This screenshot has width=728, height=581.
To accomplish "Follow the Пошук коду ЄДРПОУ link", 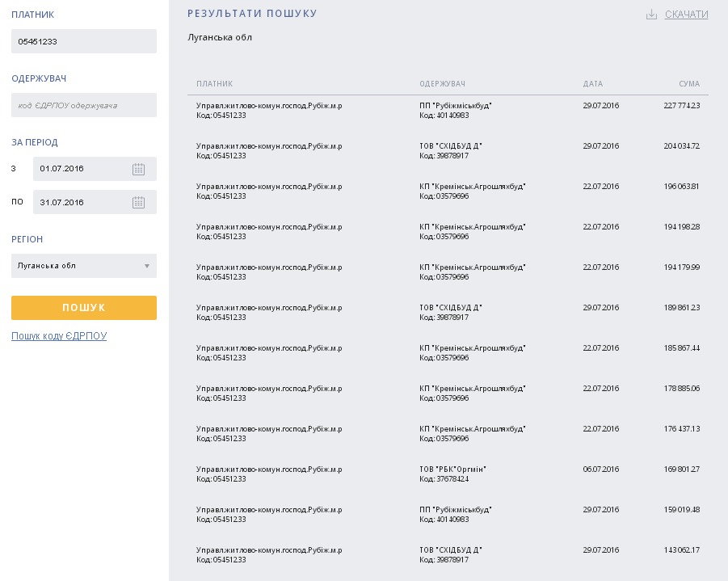I will [x=59, y=336].
